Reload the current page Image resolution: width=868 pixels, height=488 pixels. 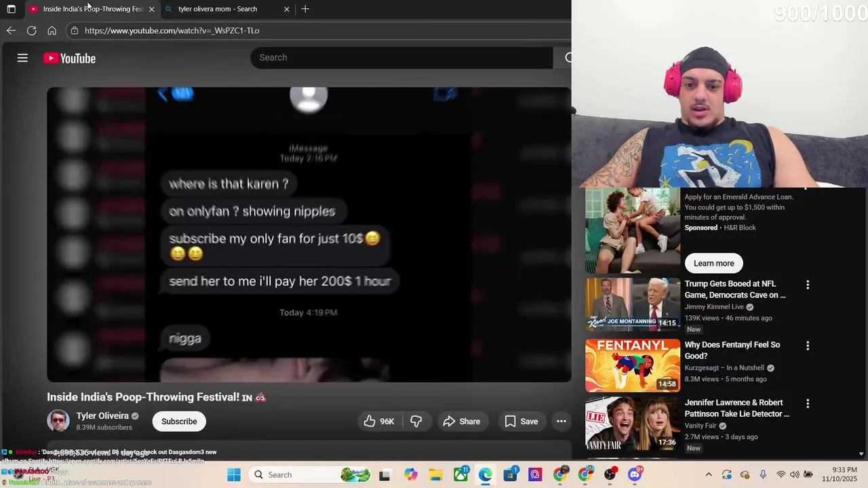pyautogui.click(x=31, y=30)
